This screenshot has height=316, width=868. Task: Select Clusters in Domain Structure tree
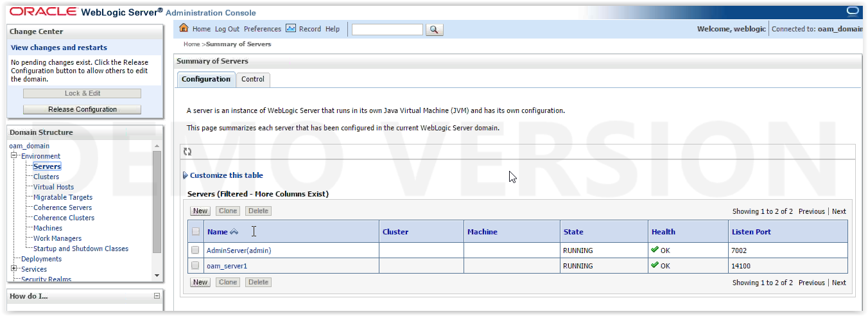coord(46,177)
